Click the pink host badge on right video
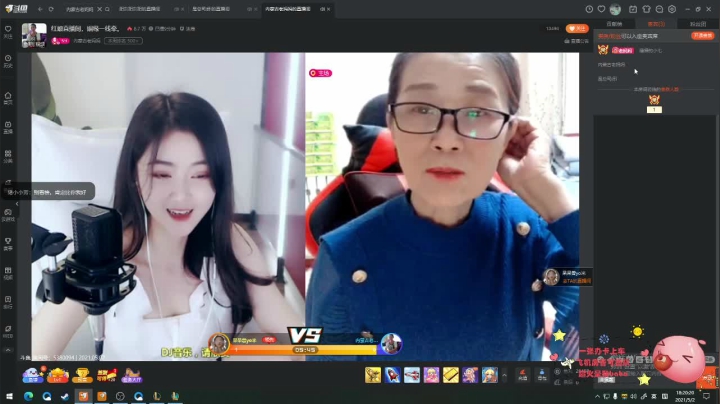Screen dimensions: 720x404 click(x=321, y=73)
